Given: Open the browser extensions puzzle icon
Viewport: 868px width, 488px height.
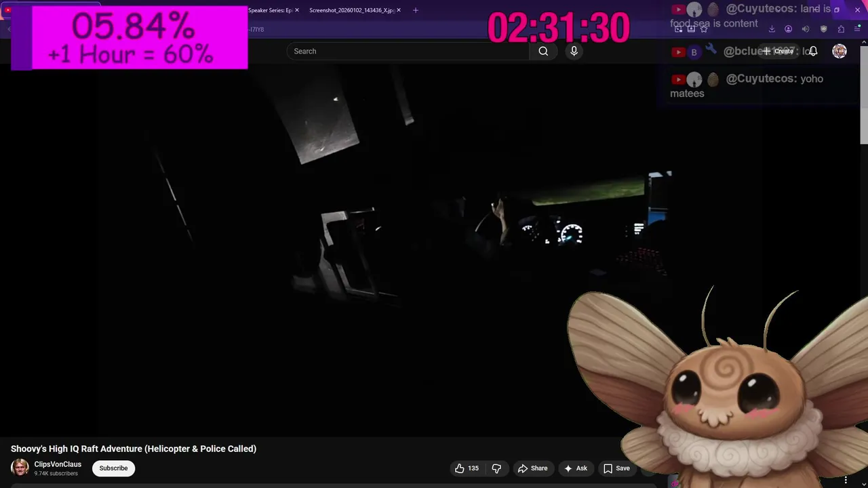Looking at the screenshot, I should tap(841, 29).
